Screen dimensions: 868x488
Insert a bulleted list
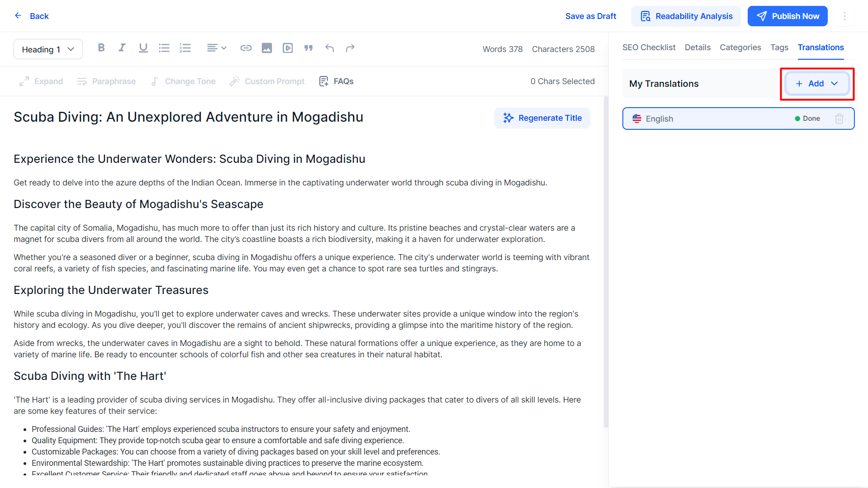[x=164, y=48]
